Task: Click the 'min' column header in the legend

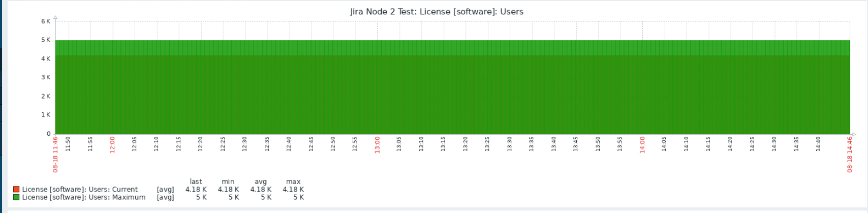Action: (x=228, y=181)
